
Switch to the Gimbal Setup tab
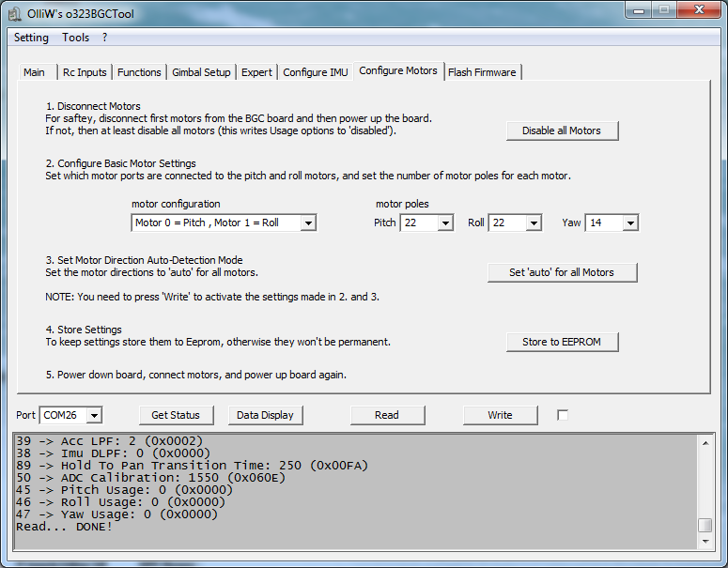click(x=201, y=72)
